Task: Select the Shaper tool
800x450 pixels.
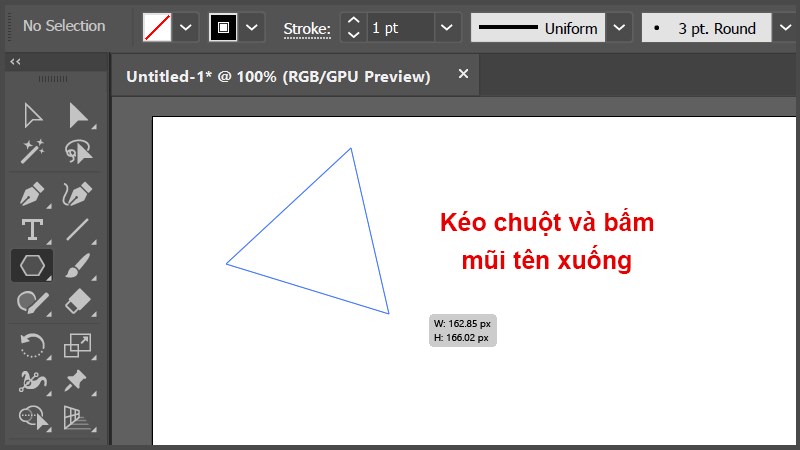Action: coord(33,302)
